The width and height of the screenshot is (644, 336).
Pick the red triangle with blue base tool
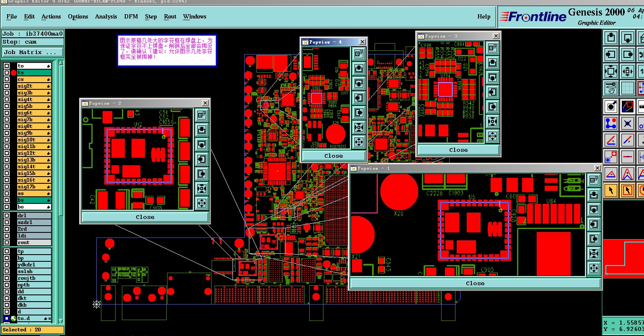coord(611,174)
